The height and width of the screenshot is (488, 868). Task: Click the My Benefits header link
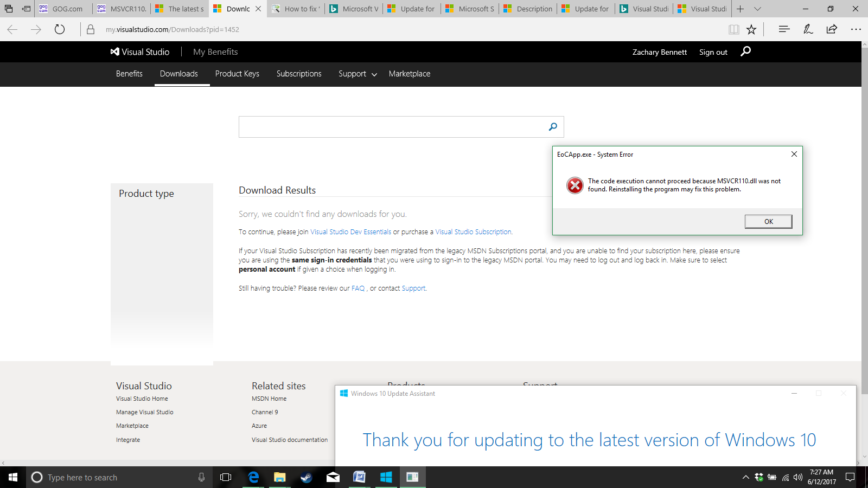tap(215, 52)
